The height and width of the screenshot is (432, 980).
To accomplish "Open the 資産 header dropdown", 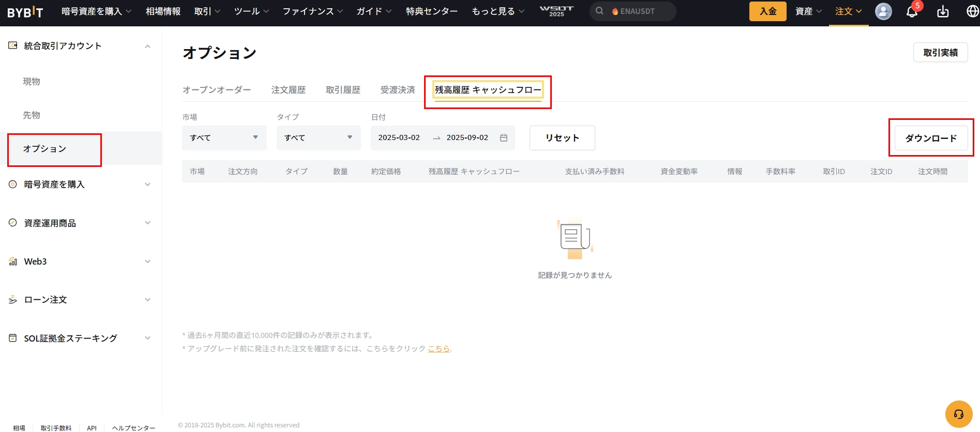I will coord(808,11).
